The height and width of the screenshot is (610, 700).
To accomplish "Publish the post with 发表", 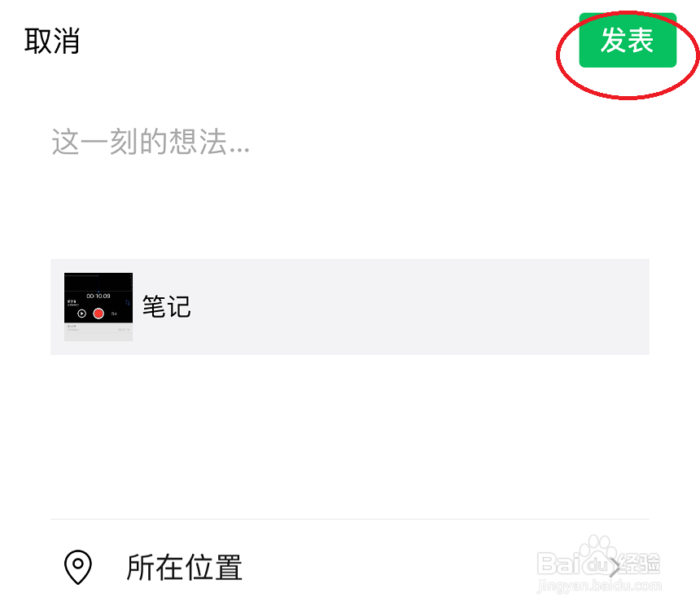I will click(628, 40).
